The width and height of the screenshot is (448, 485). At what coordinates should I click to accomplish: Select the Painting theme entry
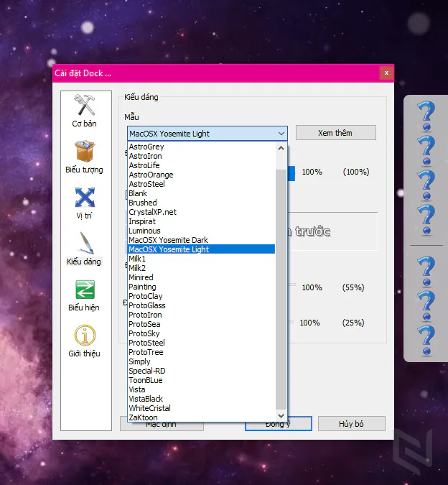[x=201, y=287]
